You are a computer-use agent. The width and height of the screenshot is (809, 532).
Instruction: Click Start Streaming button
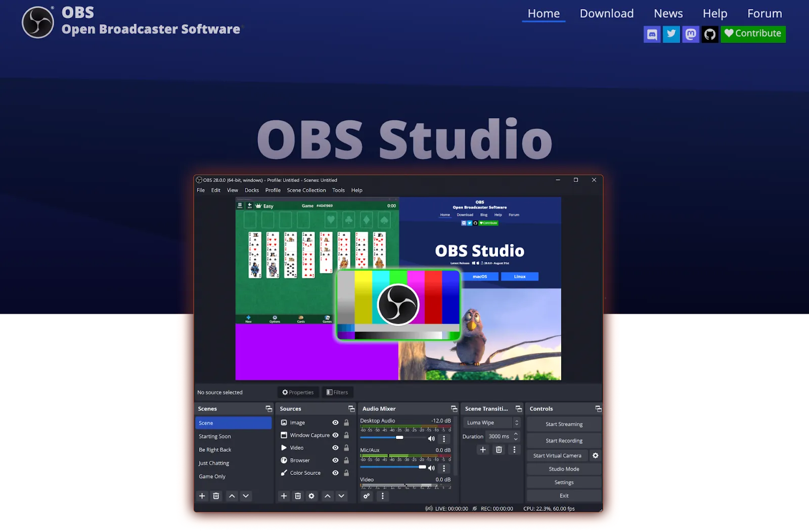(564, 424)
